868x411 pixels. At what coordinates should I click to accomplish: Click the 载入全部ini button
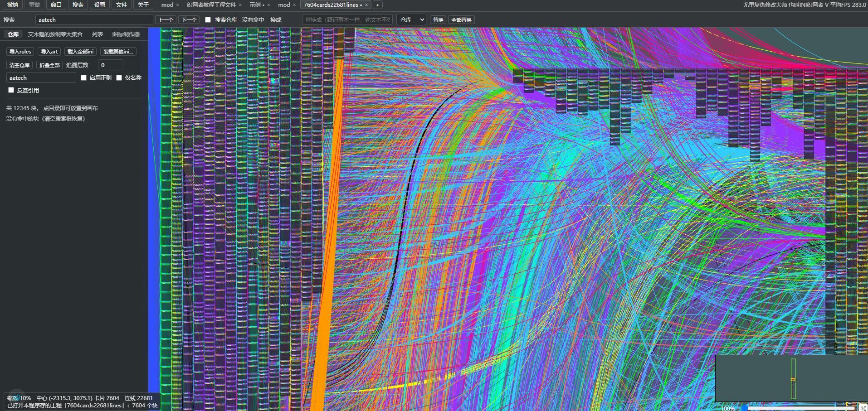click(x=81, y=52)
